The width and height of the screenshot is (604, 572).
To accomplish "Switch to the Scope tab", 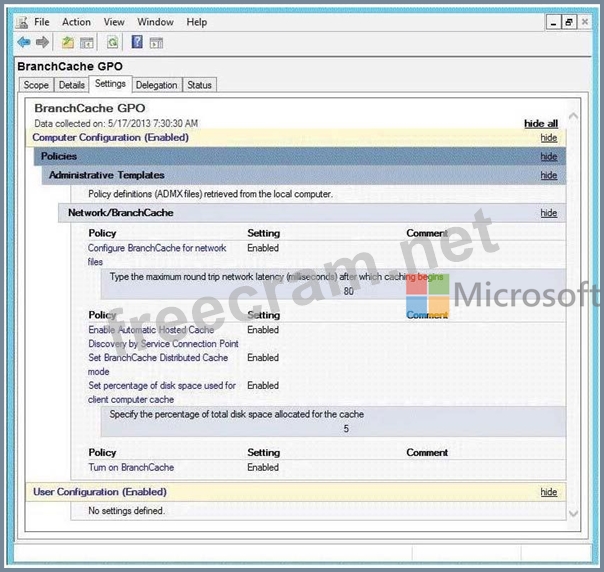I will (x=36, y=85).
